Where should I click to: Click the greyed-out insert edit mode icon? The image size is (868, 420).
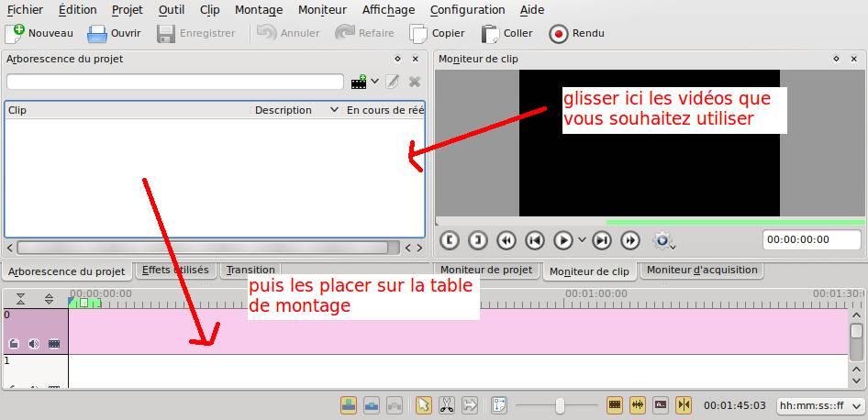pos(395,405)
